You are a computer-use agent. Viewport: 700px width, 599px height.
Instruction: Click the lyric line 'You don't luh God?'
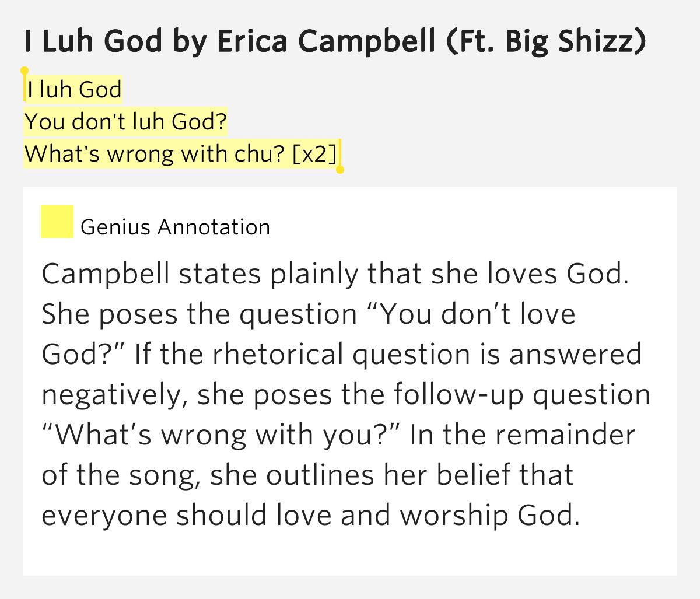(125, 122)
